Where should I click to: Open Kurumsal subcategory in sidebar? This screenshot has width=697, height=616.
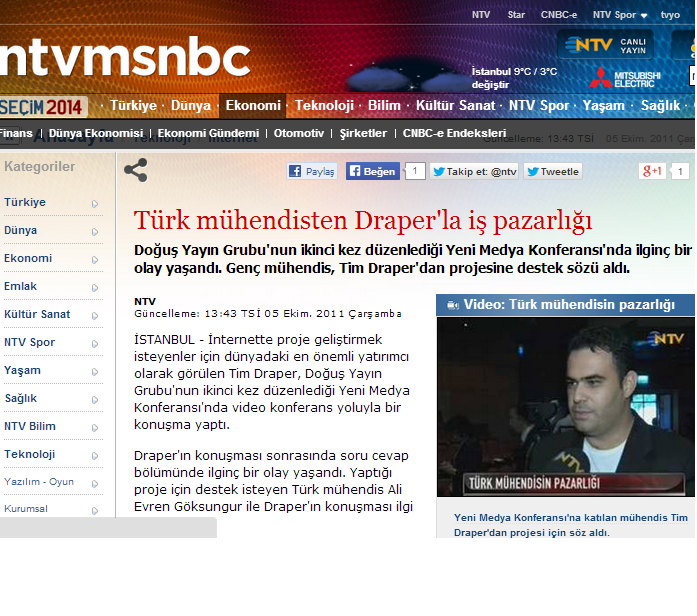(x=26, y=509)
